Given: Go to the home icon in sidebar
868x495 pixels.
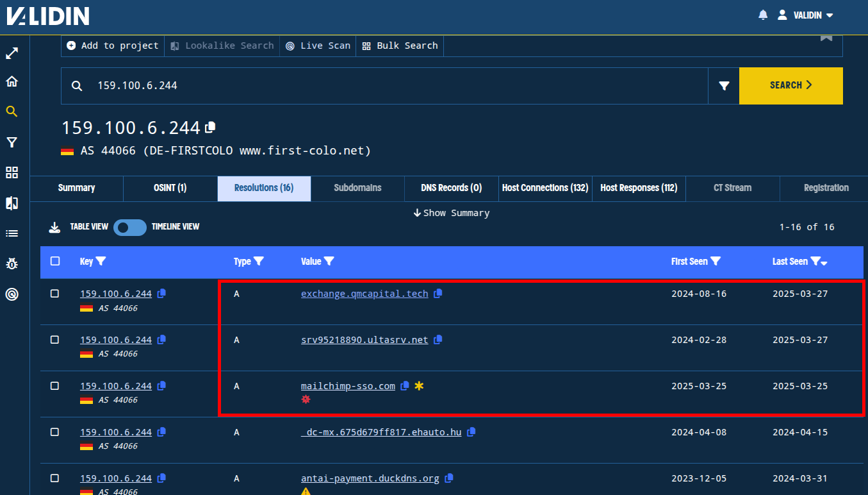Looking at the screenshot, I should click(x=12, y=81).
